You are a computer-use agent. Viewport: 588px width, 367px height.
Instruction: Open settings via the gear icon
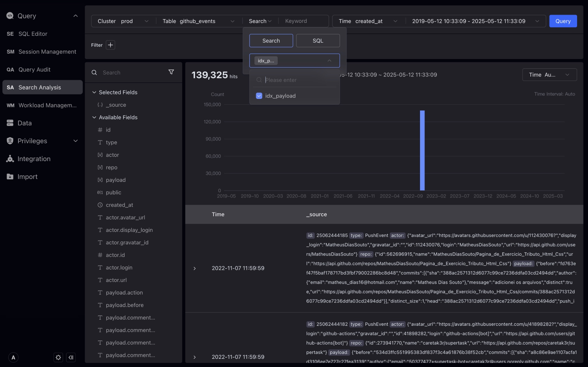(x=58, y=357)
